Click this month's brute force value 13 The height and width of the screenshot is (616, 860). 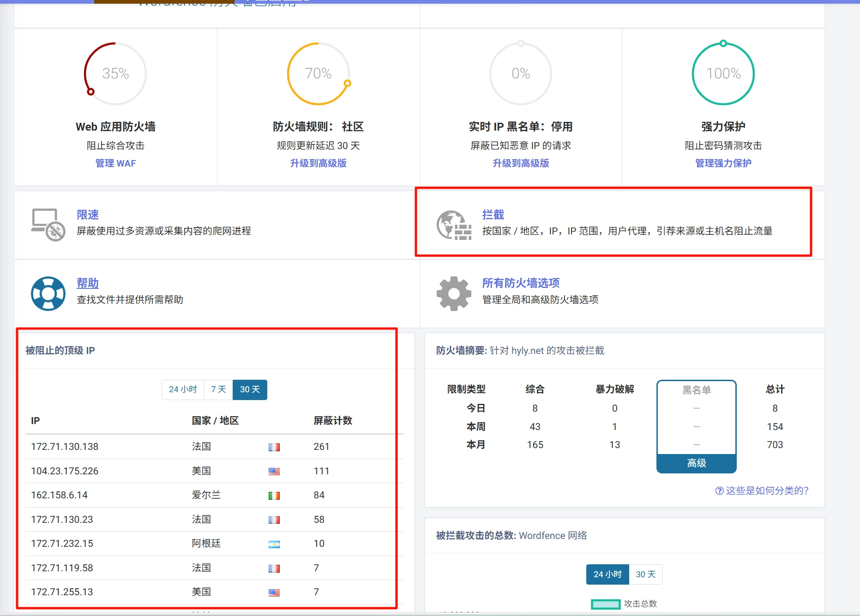click(x=614, y=445)
